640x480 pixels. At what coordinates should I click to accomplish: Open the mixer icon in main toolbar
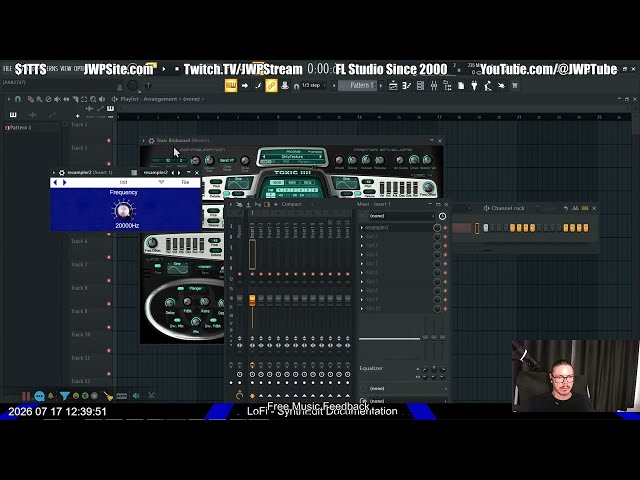pyautogui.click(x=434, y=86)
